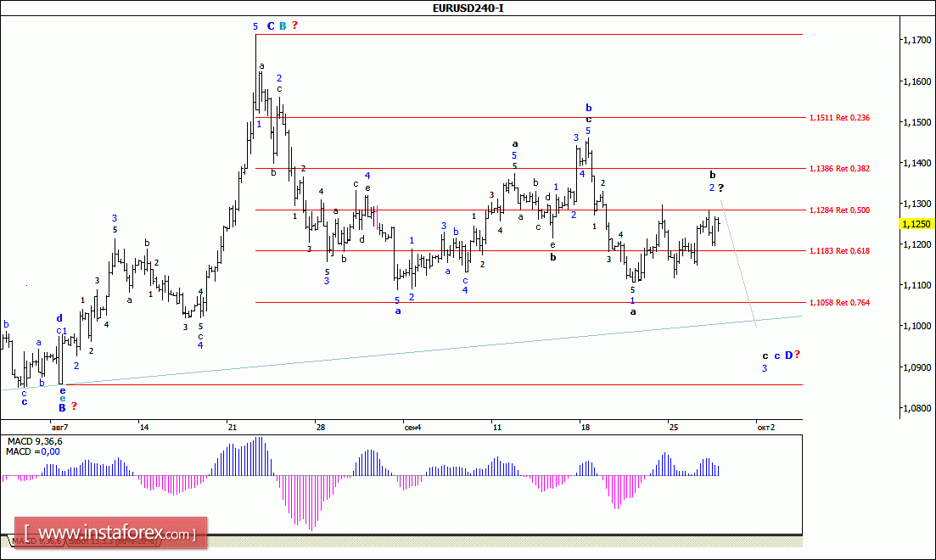936x560 pixels.
Task: Select the 1,1284 Ret 0,500 Fibonacci label
Action: tap(838, 210)
